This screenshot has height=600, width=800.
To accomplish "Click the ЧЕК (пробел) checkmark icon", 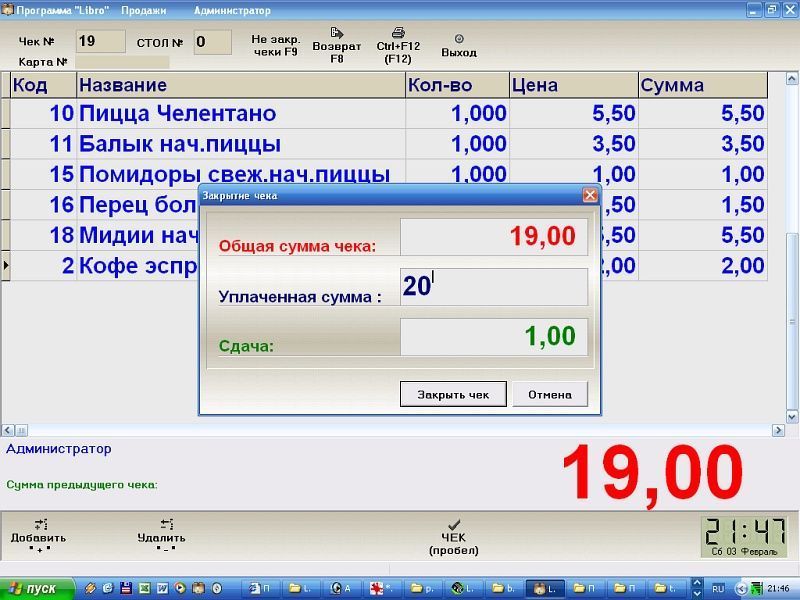I will click(x=454, y=525).
